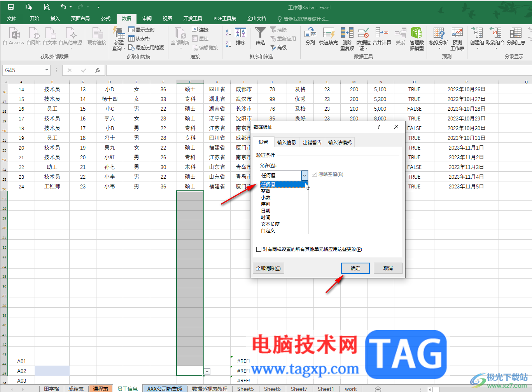
Task: Switch to 输入法模式 dialog tab
Action: (x=340, y=143)
